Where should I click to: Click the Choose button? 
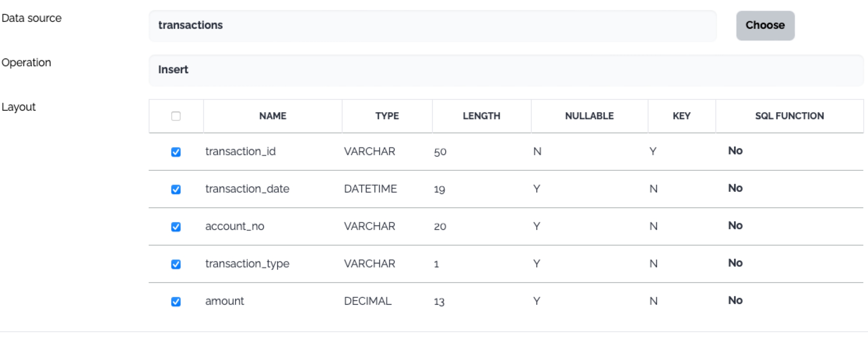pyautogui.click(x=765, y=25)
